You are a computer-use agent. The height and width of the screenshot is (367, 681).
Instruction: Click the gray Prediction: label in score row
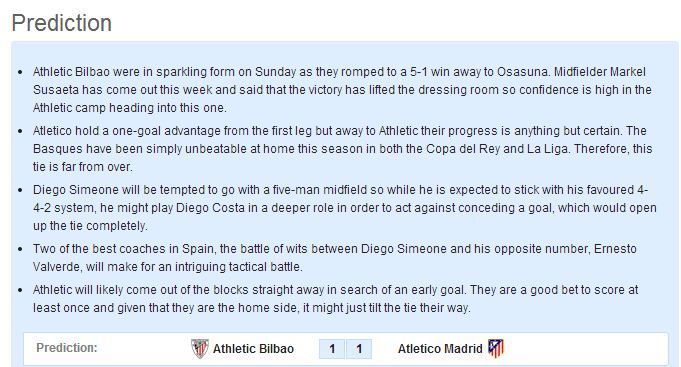click(67, 348)
